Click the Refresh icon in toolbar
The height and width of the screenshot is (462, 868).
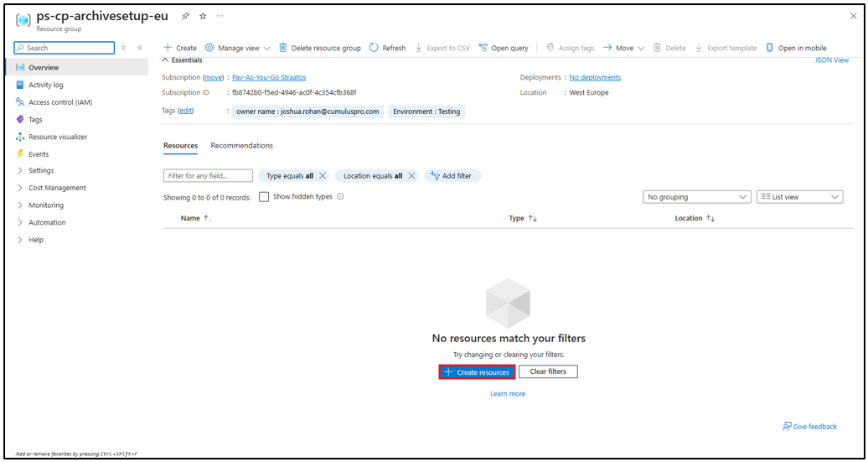tap(374, 48)
